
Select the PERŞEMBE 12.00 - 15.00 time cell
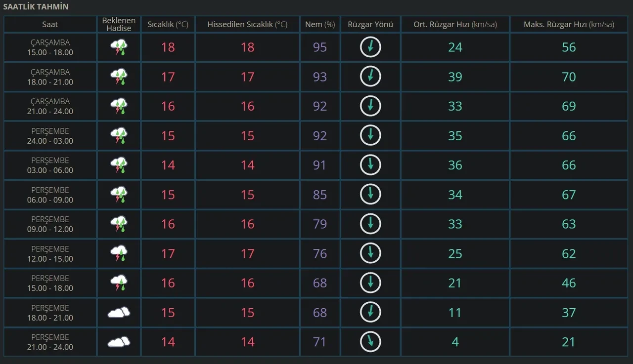50,254
